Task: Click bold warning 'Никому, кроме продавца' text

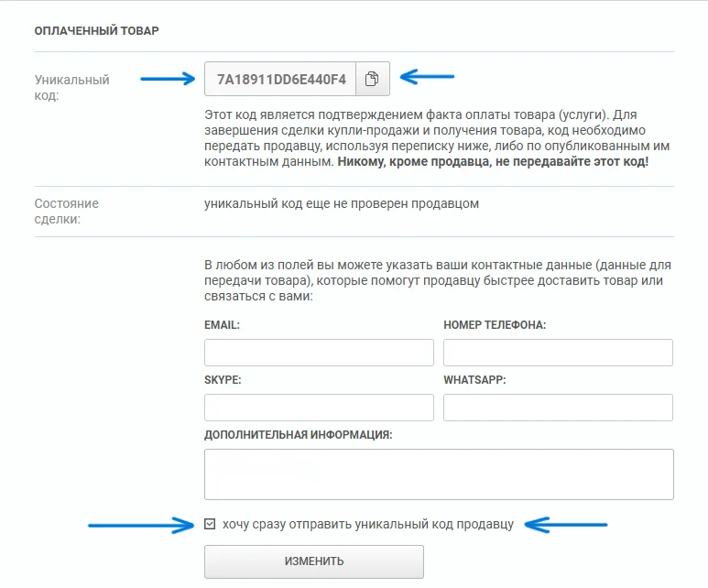Action: click(x=416, y=162)
